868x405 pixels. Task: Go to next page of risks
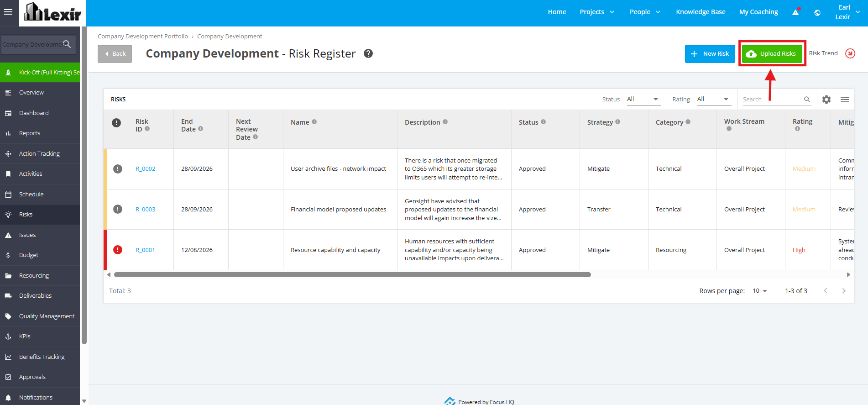coord(844,291)
